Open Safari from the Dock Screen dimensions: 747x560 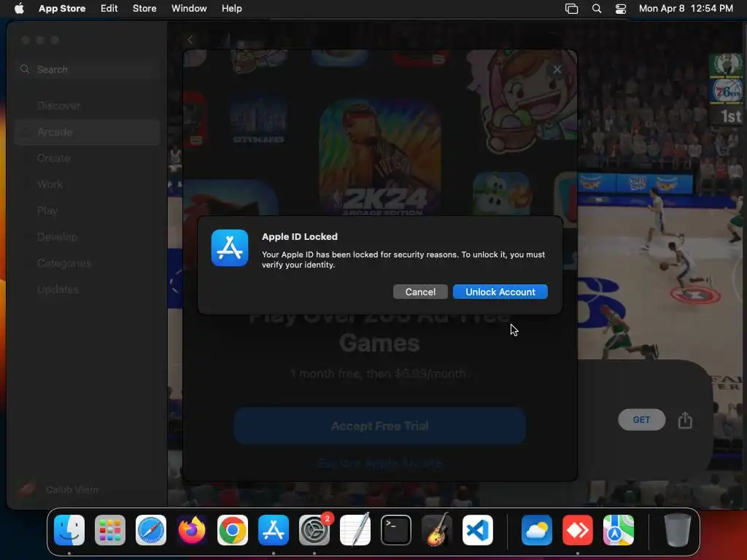coord(151,530)
